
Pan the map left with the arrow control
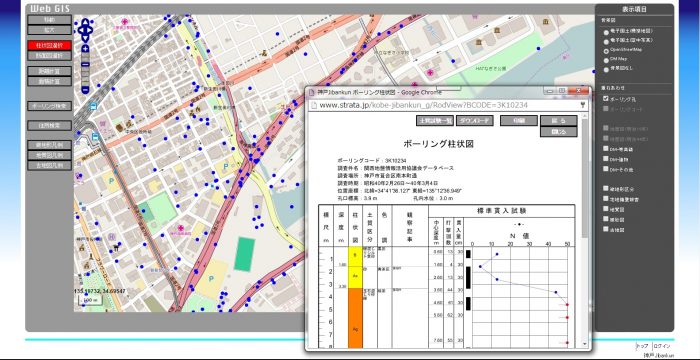[81, 30]
